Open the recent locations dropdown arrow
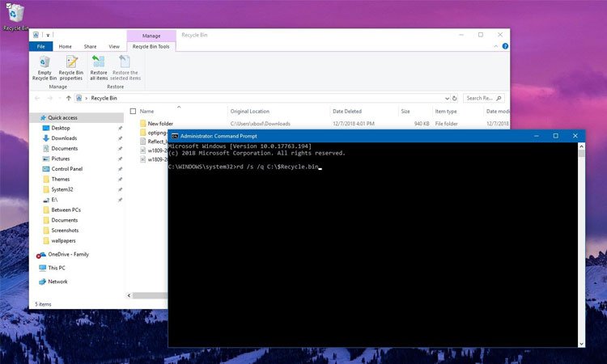 59,98
